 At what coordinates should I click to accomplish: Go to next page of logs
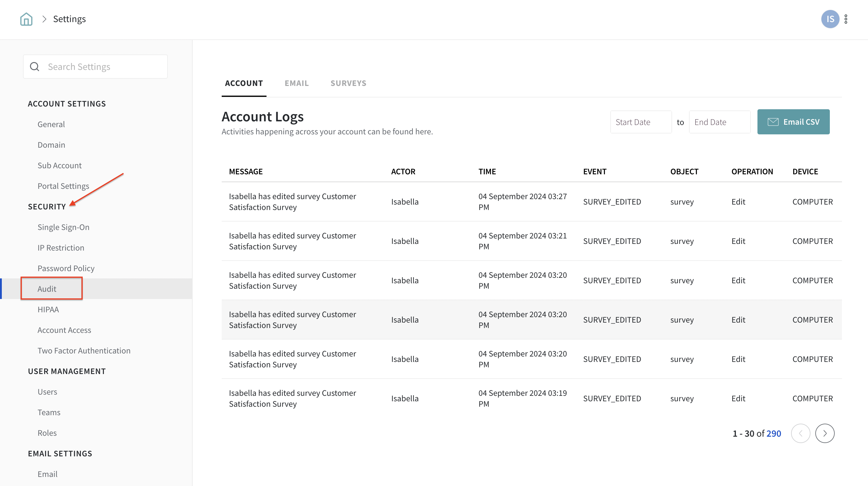click(824, 433)
